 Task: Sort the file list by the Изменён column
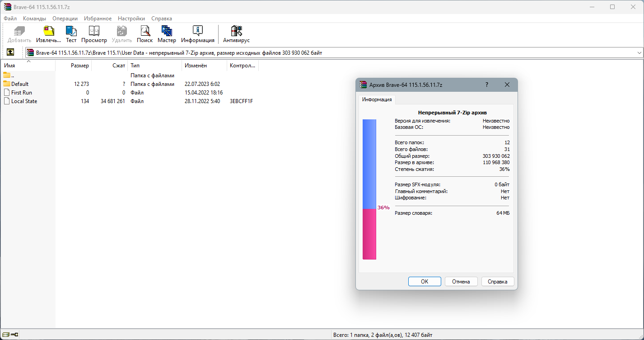[x=205, y=66]
